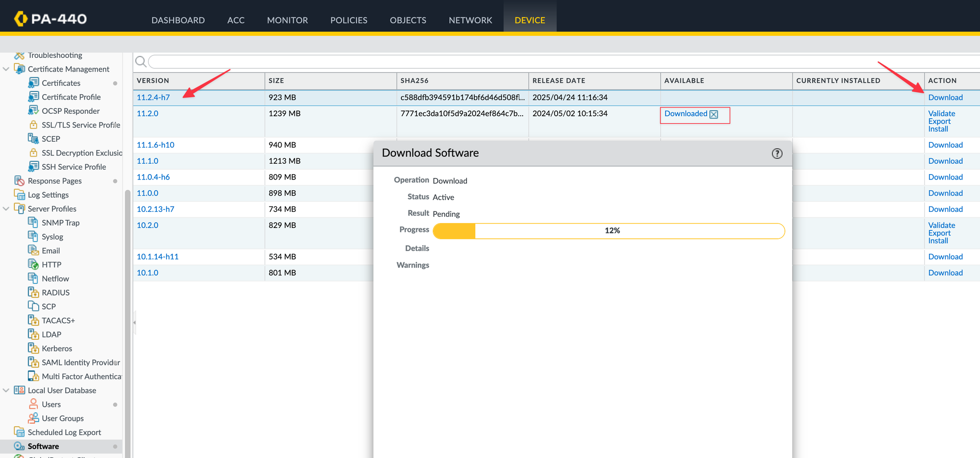Sort by the VERSION column header
Image resolution: width=980 pixels, height=458 pixels.
click(x=153, y=80)
